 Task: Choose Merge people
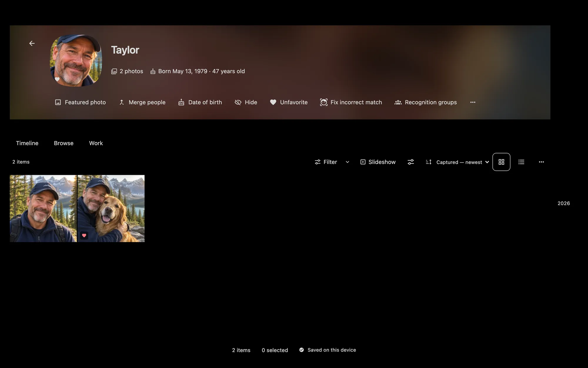pyautogui.click(x=142, y=102)
